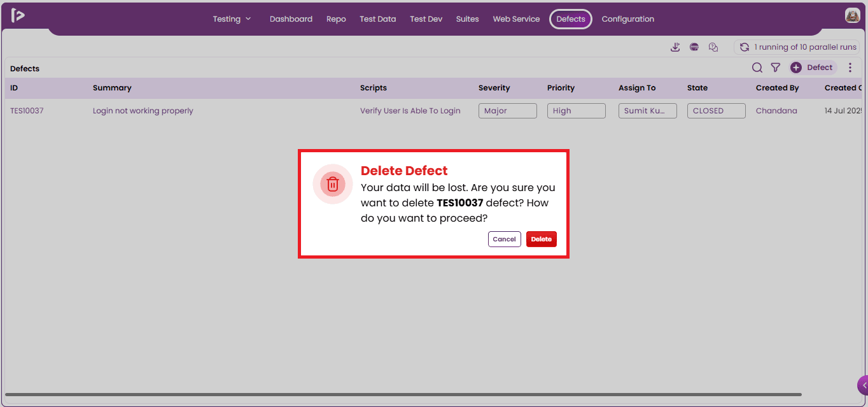Open the Test Data tab
This screenshot has height=407, width=868.
(x=378, y=19)
